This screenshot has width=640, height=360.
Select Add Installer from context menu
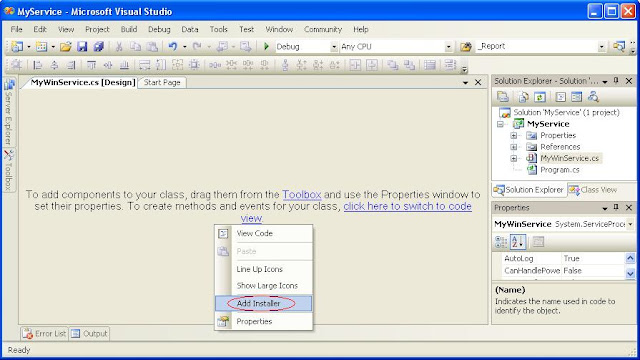click(263, 303)
